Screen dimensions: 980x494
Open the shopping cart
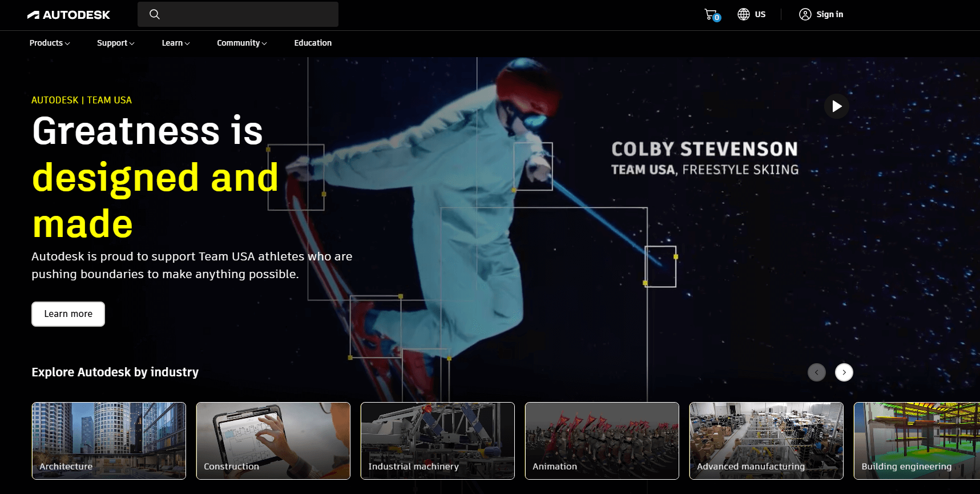pyautogui.click(x=711, y=15)
